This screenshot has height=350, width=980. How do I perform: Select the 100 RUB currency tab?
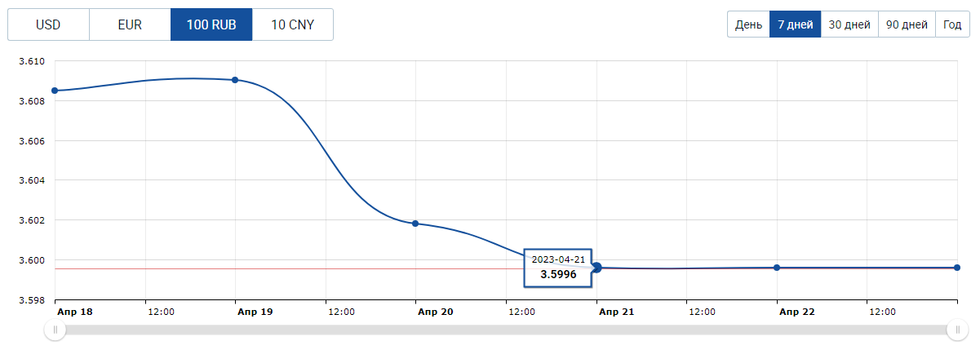coord(211,24)
